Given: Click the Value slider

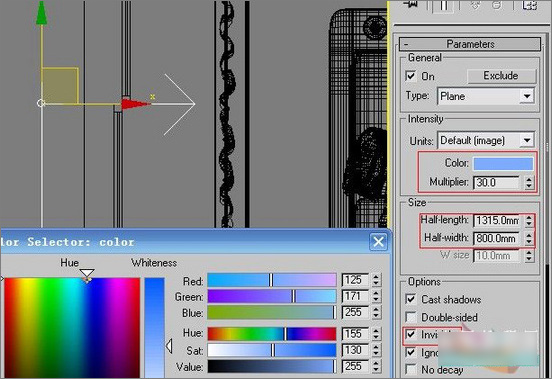Looking at the screenshot, I should [x=272, y=367].
